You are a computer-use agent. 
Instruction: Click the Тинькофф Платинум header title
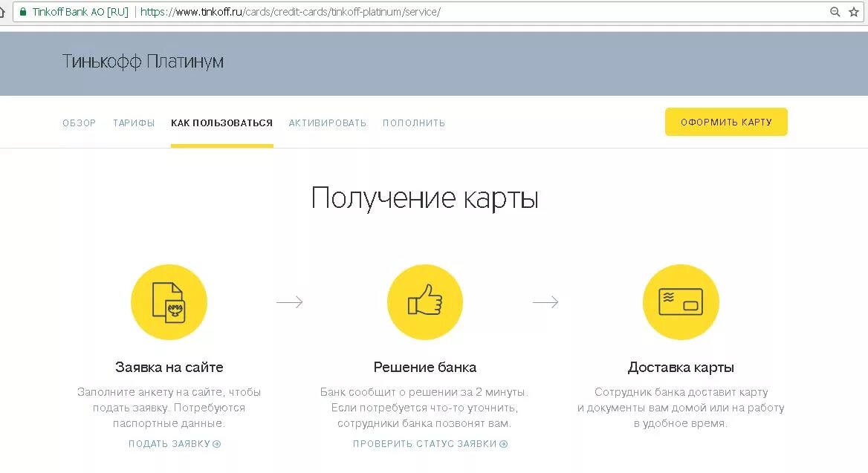(x=143, y=62)
